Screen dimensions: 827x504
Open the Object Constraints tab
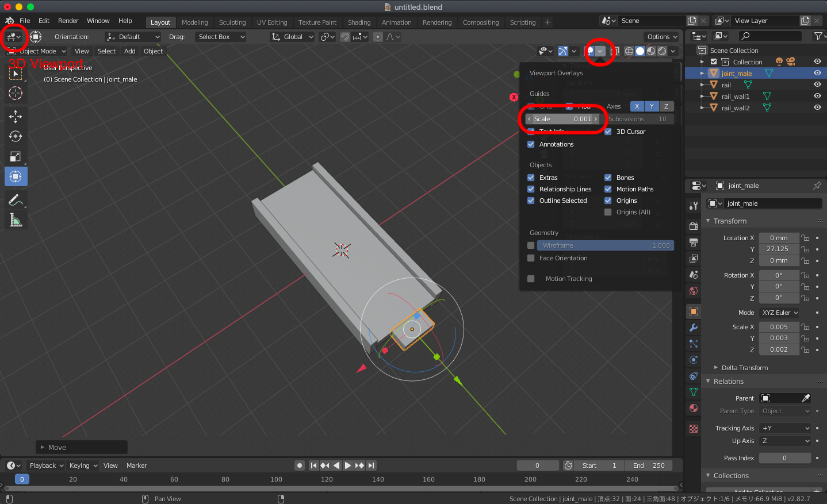click(x=694, y=376)
